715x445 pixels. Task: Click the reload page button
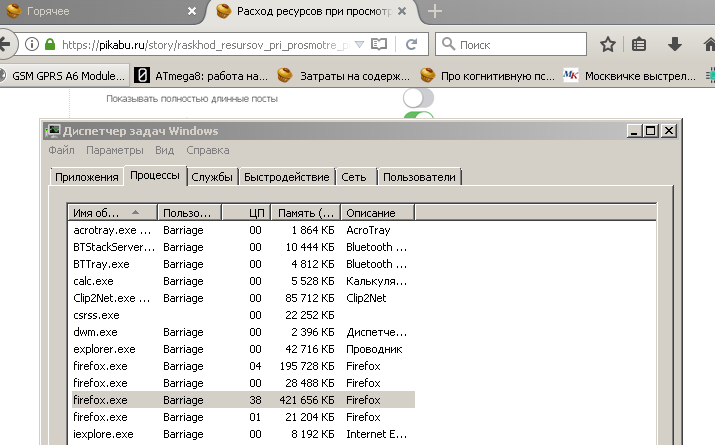click(x=412, y=45)
